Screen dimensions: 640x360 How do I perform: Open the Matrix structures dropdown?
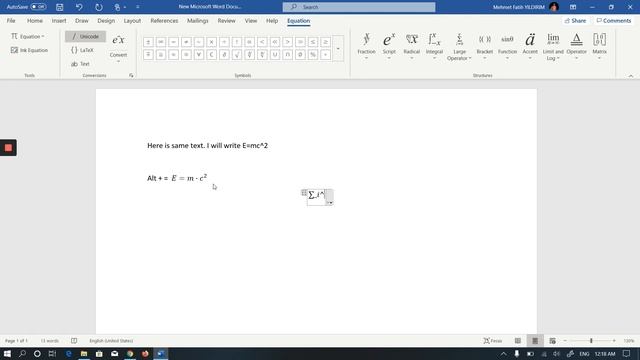(x=599, y=46)
